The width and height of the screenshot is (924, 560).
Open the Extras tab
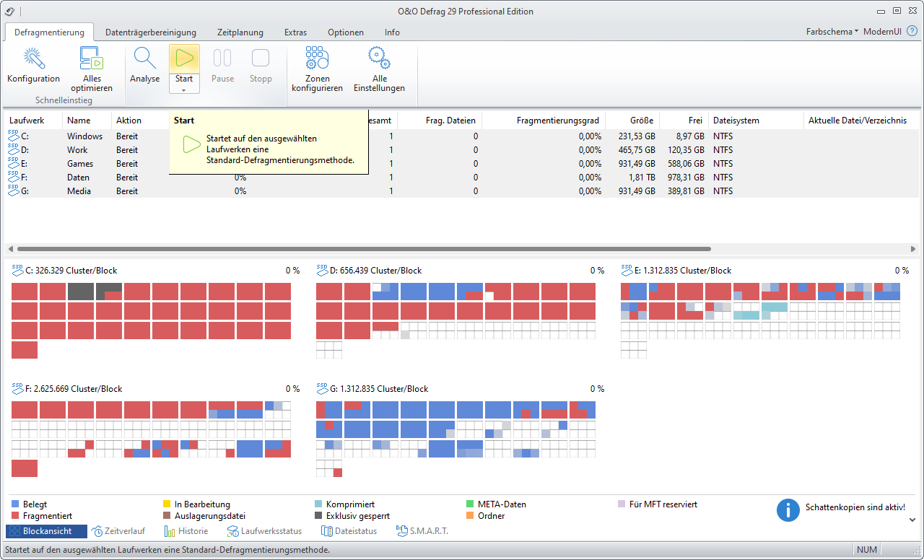pos(295,32)
